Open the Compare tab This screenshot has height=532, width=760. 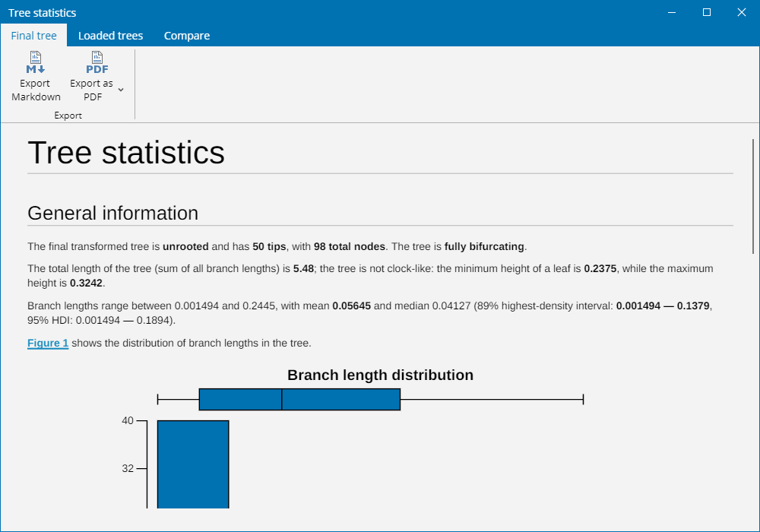click(187, 36)
